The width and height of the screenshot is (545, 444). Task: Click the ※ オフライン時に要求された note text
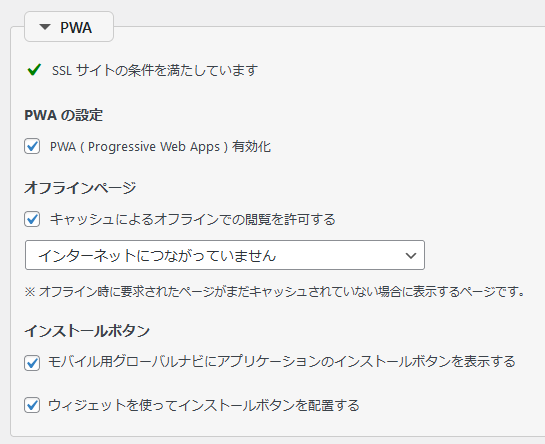point(275,291)
